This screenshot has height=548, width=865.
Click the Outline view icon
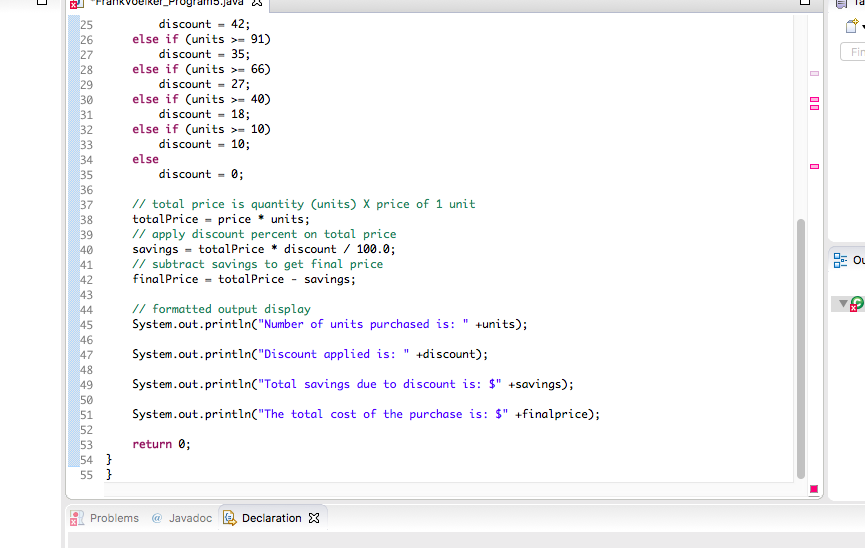click(840, 260)
